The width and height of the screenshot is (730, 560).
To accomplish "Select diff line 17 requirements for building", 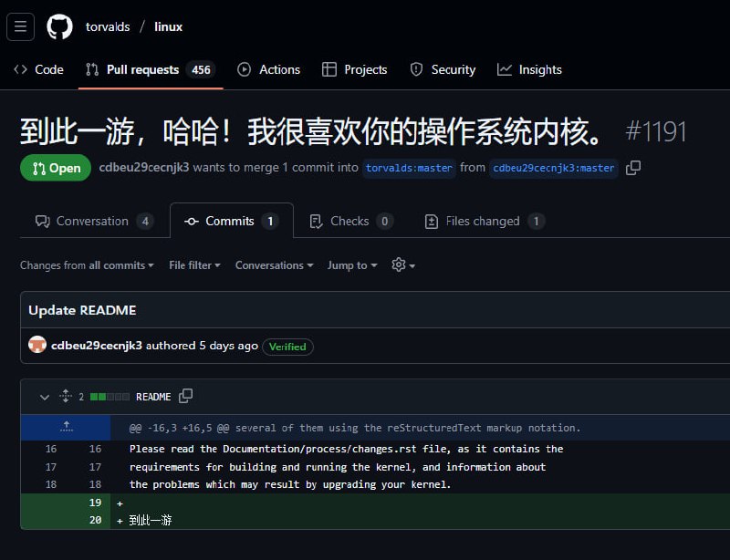I will [x=337, y=467].
